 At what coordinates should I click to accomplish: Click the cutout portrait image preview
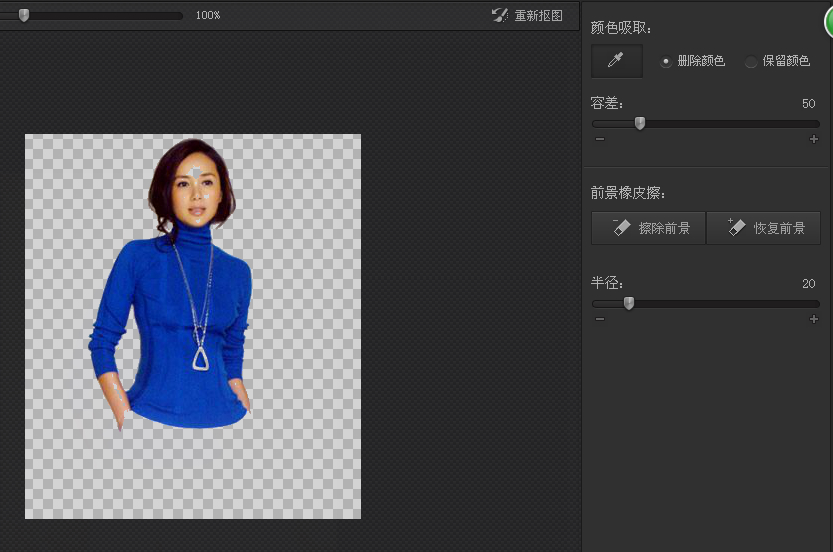(x=193, y=326)
